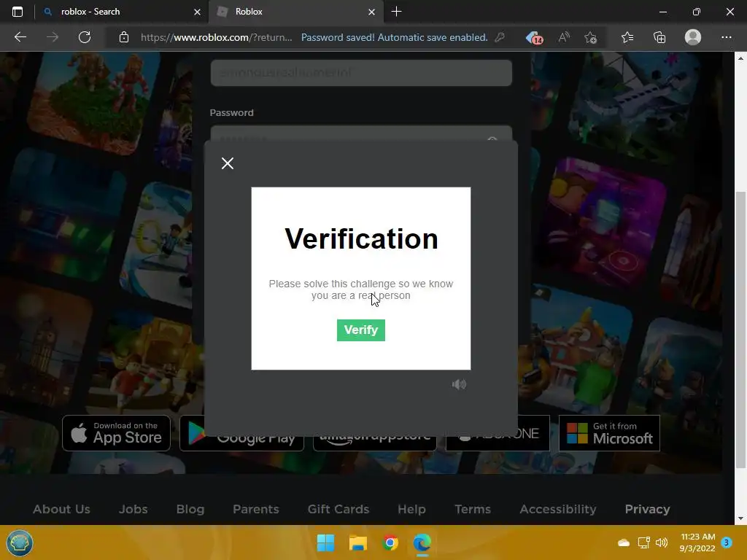Add this page to favorites
747x560 pixels.
pyautogui.click(x=590, y=37)
